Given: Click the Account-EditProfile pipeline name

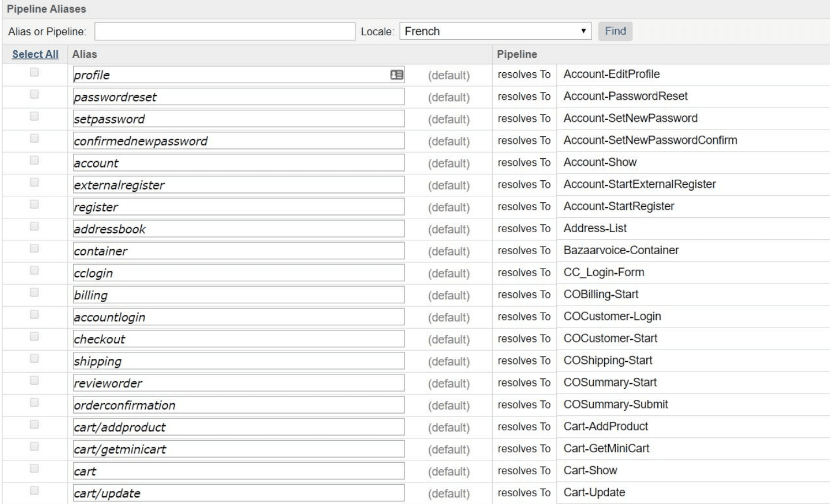Looking at the screenshot, I should pos(611,74).
